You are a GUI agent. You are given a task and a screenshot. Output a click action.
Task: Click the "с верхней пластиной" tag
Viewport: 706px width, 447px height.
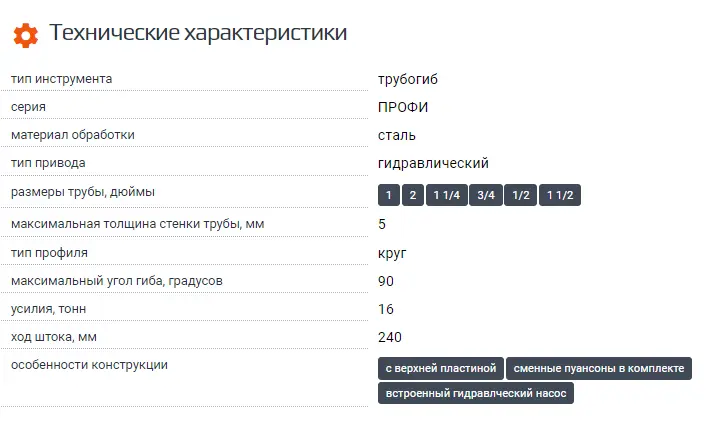click(440, 369)
